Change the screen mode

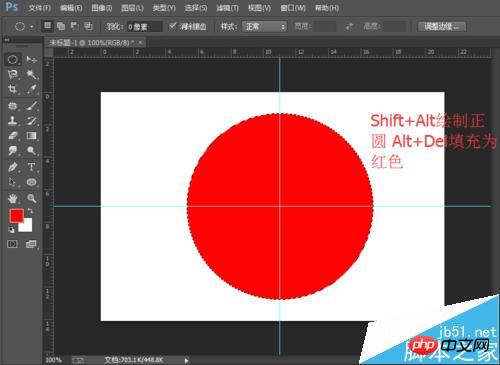(x=31, y=244)
